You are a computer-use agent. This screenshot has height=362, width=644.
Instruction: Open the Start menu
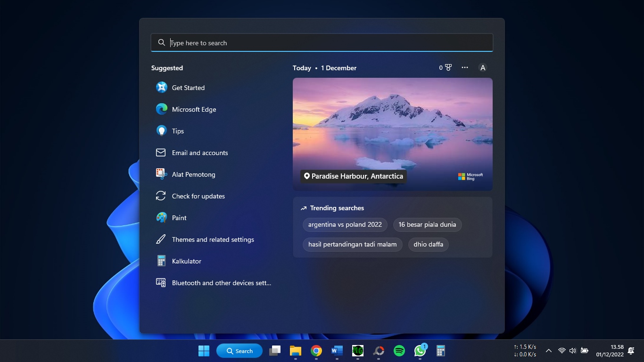[x=204, y=351]
